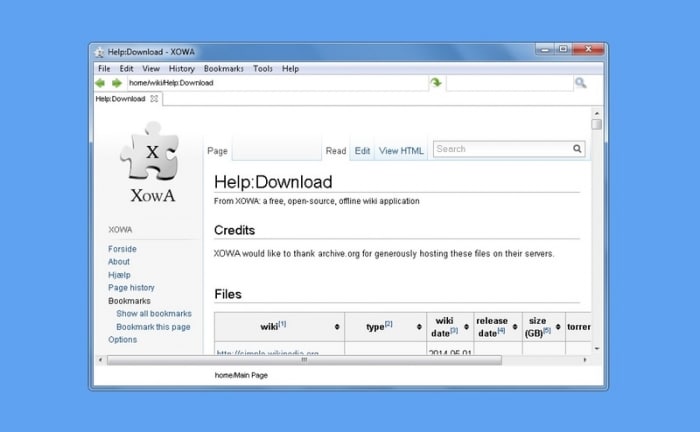Open the Bookmarks menu
This screenshot has height=432, width=700.
click(x=224, y=69)
